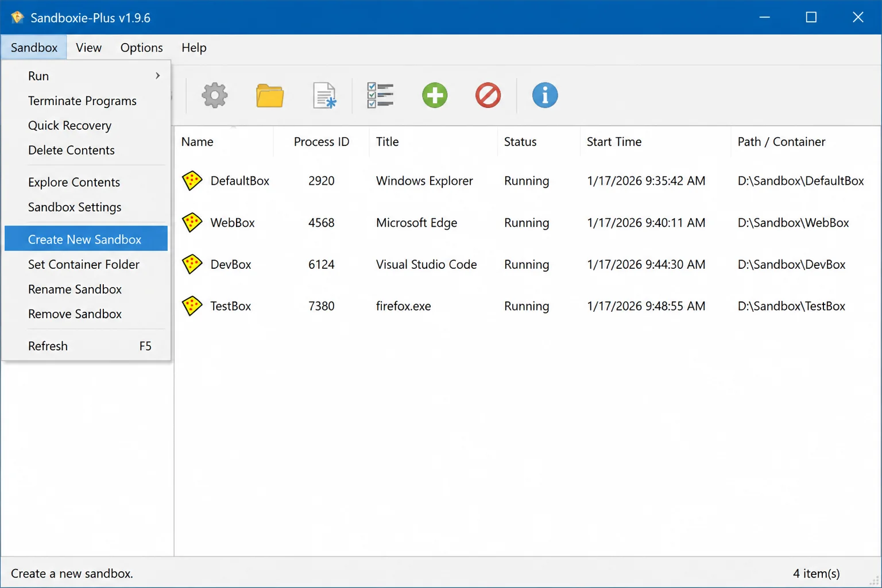The image size is (882, 588).
Task: Maximize the Sandboxie-Plus window
Action: pos(811,17)
